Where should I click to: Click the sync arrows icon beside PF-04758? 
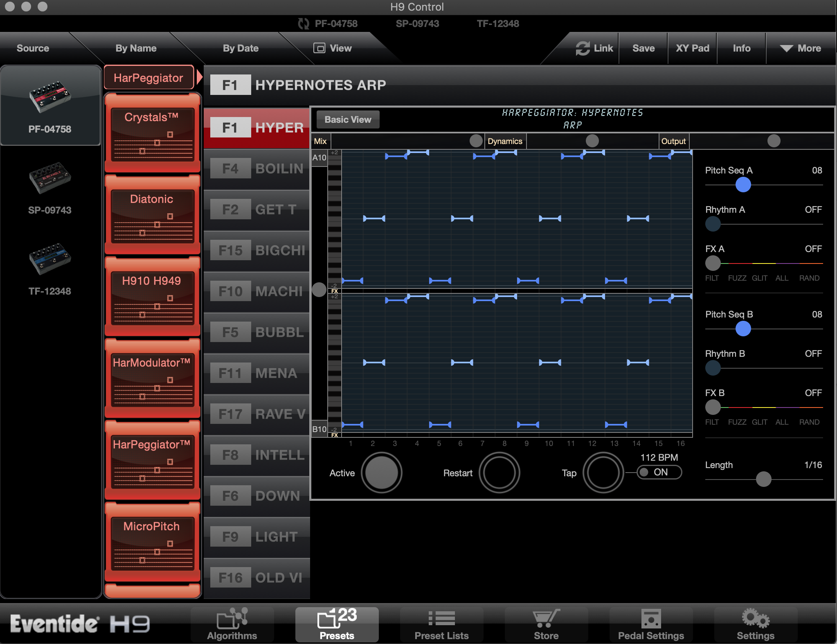pos(303,24)
